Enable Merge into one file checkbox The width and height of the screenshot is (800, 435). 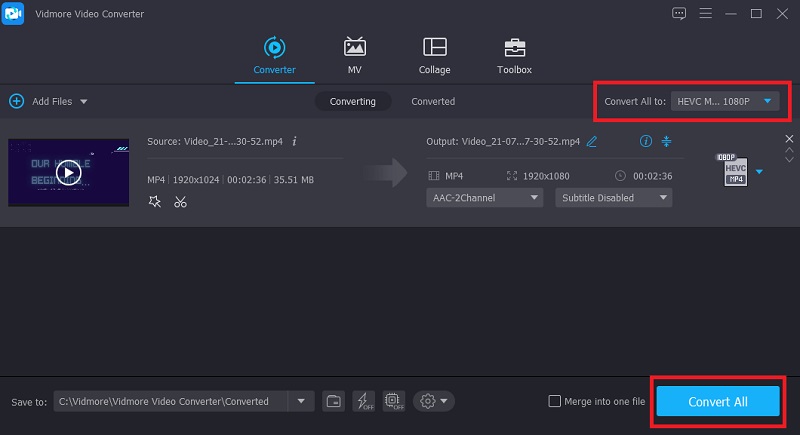click(x=555, y=401)
